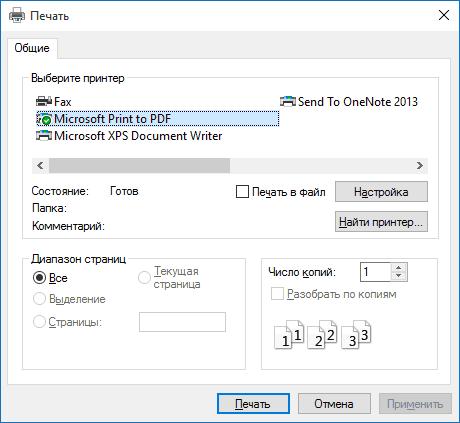Screen dimensions: 460x423
Task: Click the Отмена button
Action: [x=334, y=404]
